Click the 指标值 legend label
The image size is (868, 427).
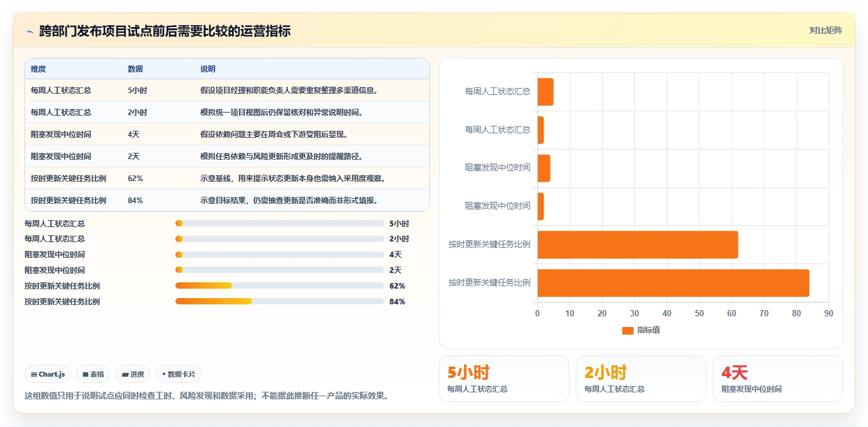point(648,330)
